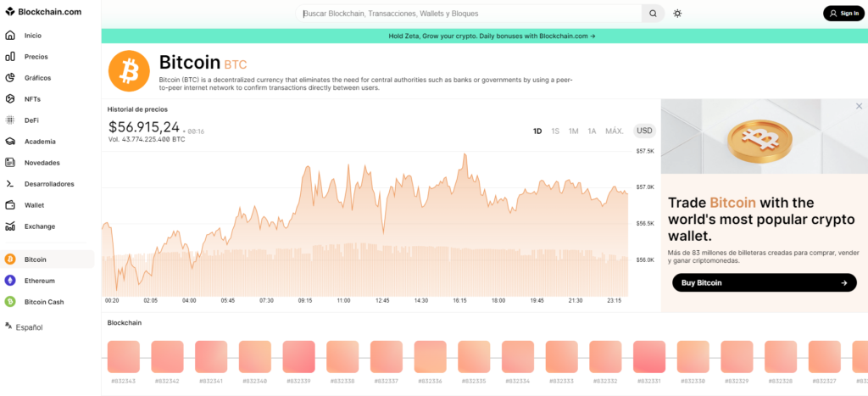Image resolution: width=868 pixels, height=396 pixels.
Task: Open block #832341 tile
Action: coord(211,357)
